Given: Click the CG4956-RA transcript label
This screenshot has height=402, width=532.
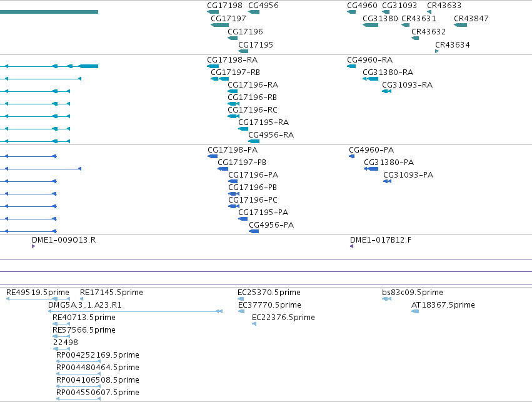Looking at the screenshot, I should [271, 135].
